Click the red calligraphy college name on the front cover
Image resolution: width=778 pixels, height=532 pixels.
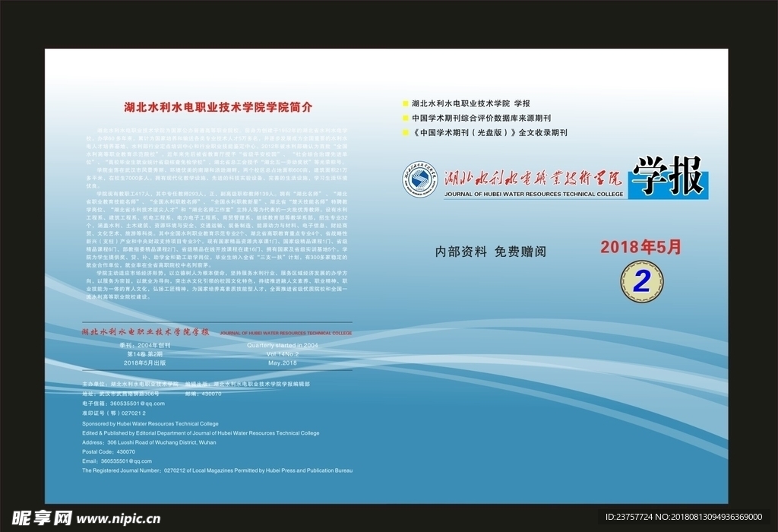pyautogui.click(x=533, y=179)
